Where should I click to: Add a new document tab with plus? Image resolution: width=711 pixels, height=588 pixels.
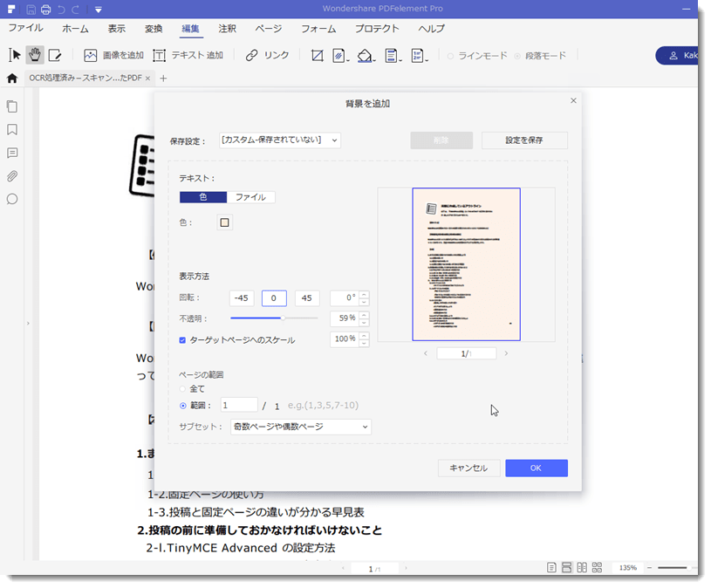click(x=163, y=79)
